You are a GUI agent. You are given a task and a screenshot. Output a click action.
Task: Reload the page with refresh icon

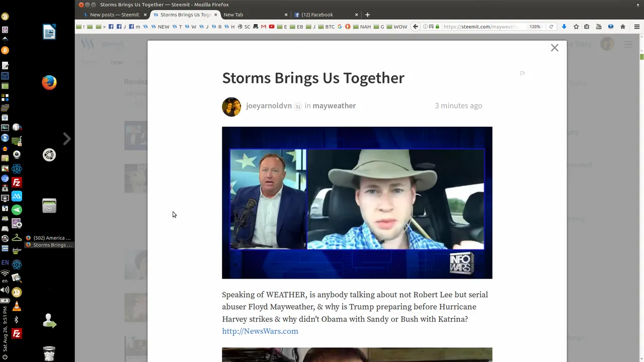pyautogui.click(x=551, y=27)
